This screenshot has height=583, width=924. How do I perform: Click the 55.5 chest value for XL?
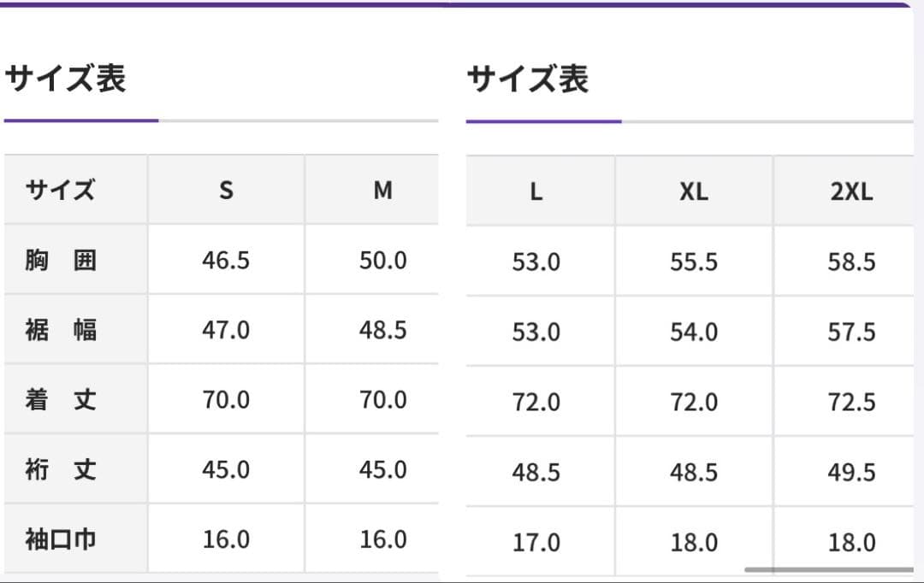click(694, 262)
